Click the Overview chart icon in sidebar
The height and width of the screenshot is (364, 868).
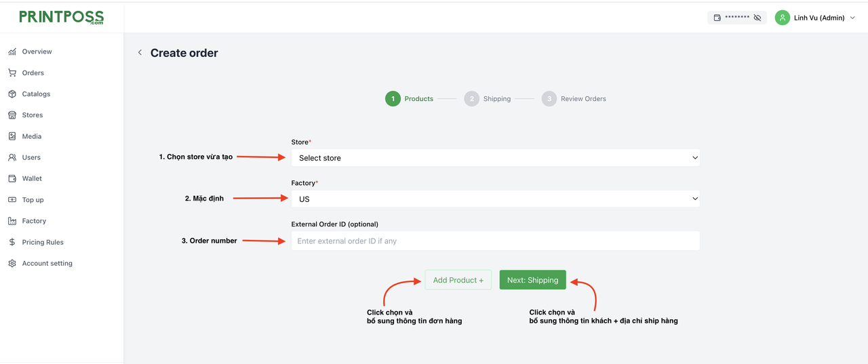12,52
